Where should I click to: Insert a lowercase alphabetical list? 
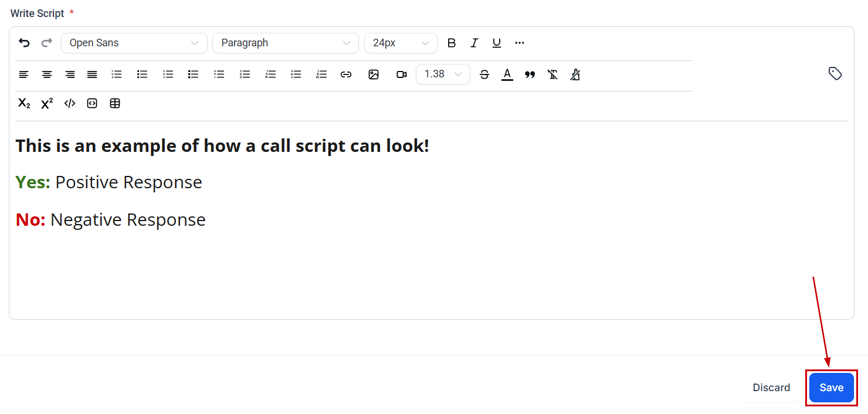pos(219,74)
